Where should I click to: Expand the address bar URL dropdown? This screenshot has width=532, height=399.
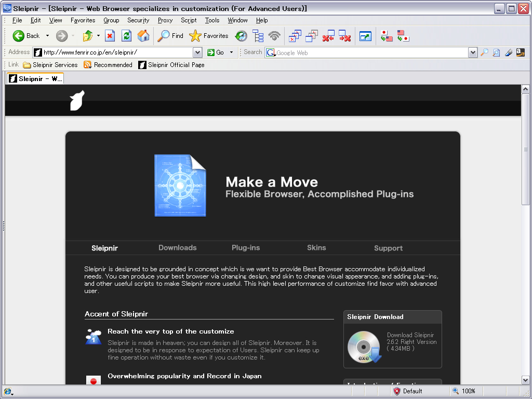click(197, 52)
